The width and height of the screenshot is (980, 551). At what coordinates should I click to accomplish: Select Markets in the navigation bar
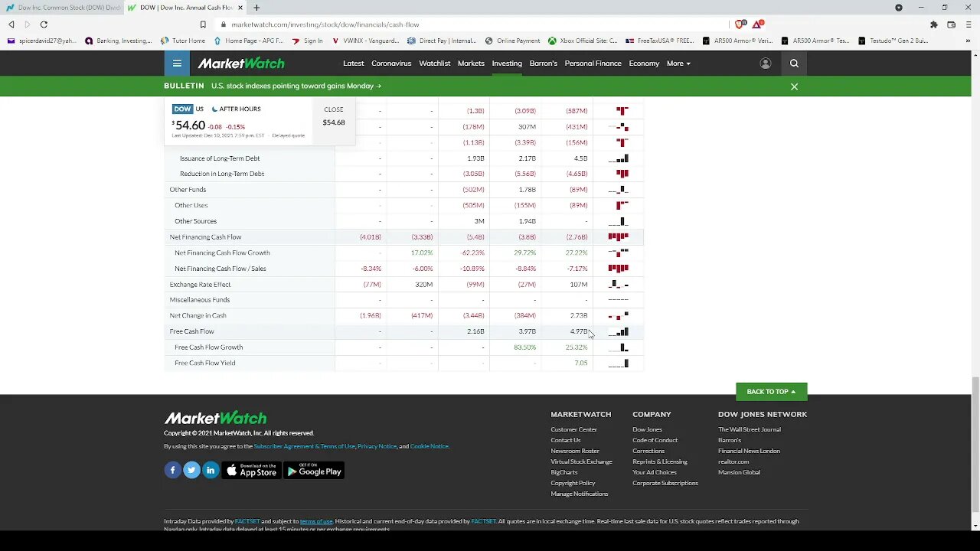(471, 64)
